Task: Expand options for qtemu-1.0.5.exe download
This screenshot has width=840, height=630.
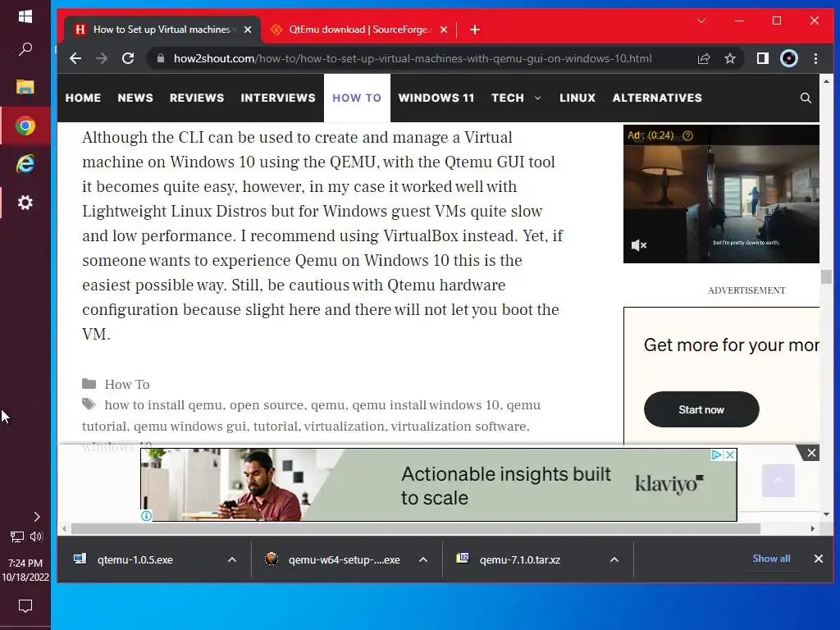Action: click(232, 559)
